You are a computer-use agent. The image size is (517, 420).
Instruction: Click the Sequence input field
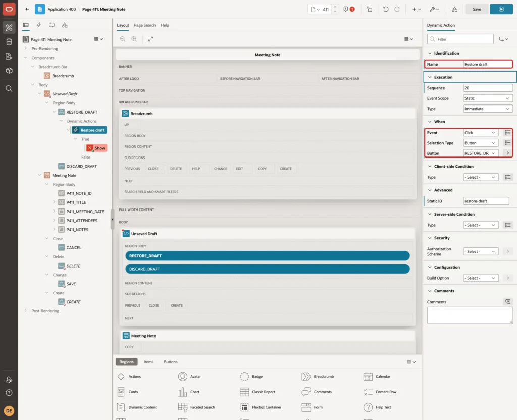tap(488, 88)
